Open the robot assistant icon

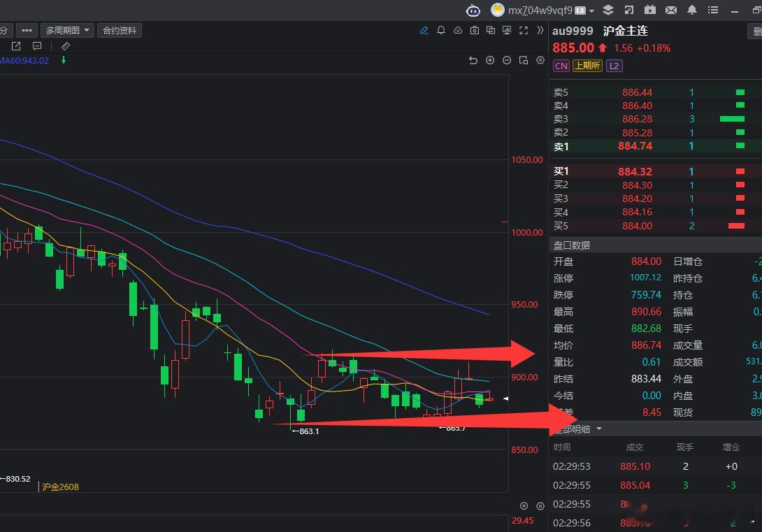(473, 10)
